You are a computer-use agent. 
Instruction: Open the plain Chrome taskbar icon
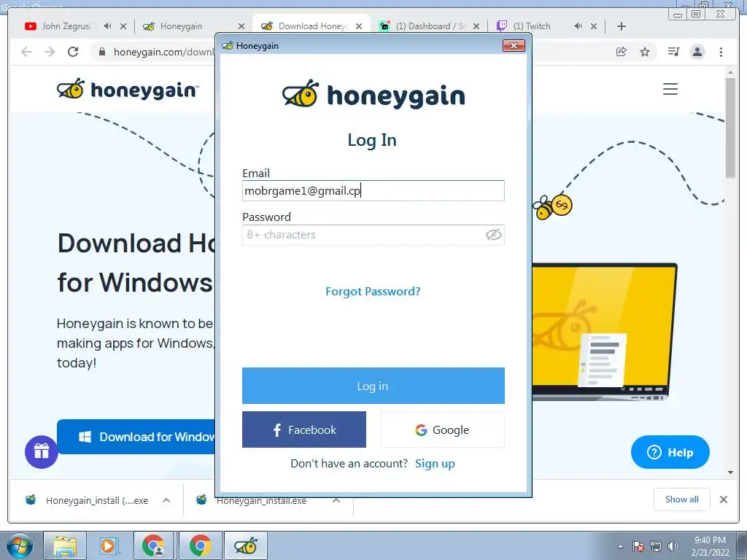200,545
